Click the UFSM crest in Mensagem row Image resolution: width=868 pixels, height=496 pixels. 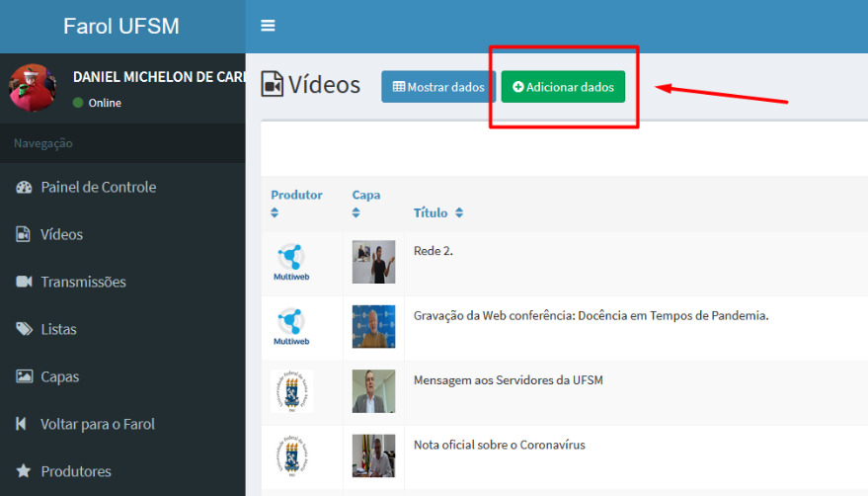(x=291, y=391)
